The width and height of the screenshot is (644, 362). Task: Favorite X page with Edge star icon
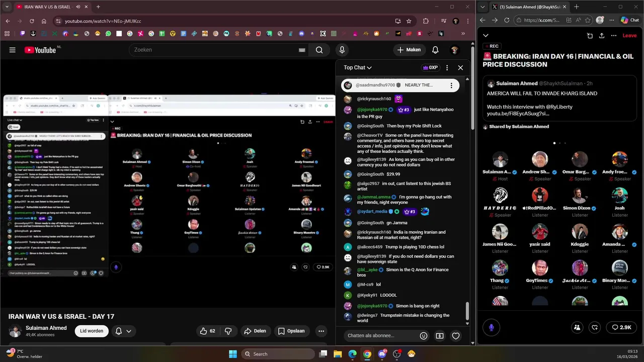point(588,20)
